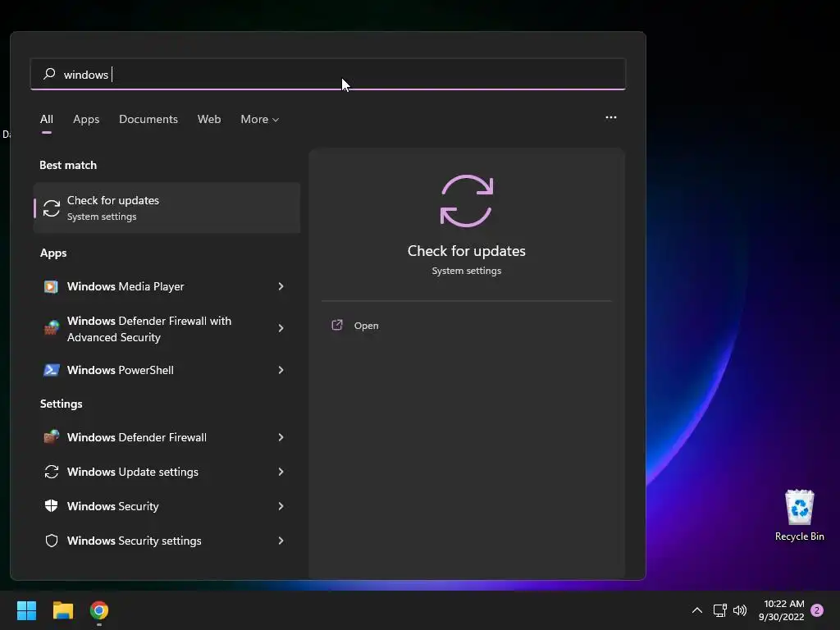Open Windows Defender Firewall with Advanced Security
This screenshot has height=630, width=840.
[x=167, y=328]
